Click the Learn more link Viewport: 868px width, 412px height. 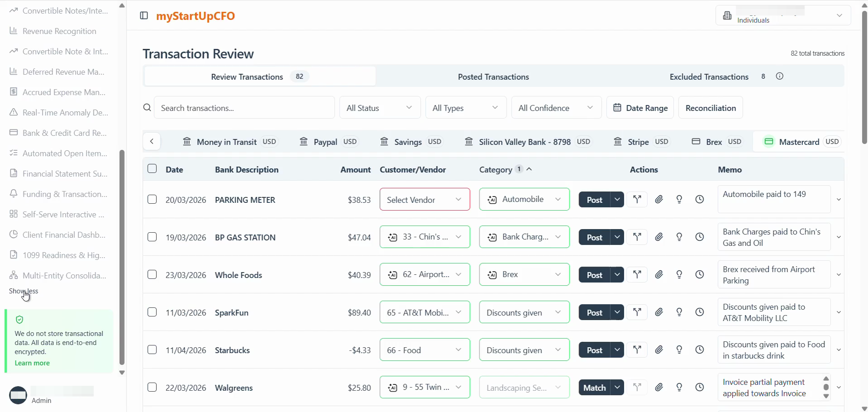32,363
